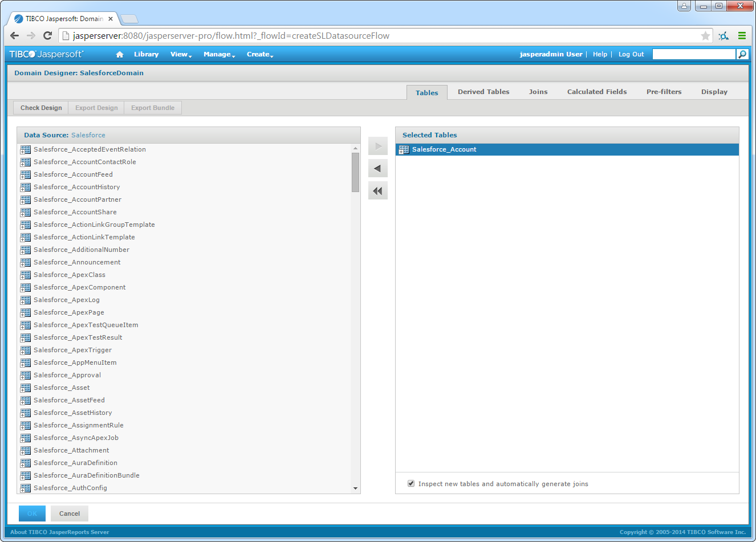Click the Cancel button
This screenshot has width=756, height=542.
click(70, 514)
